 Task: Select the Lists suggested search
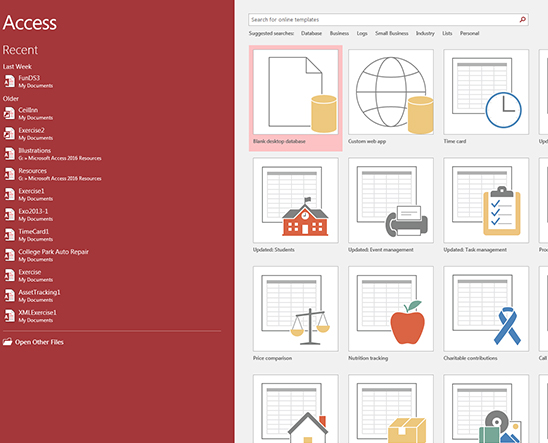(x=447, y=33)
